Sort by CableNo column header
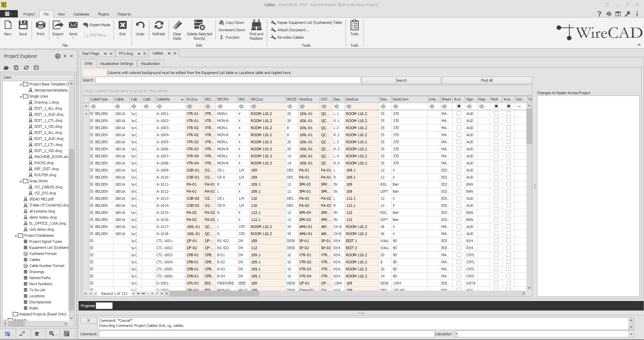644x340 pixels. click(x=170, y=99)
